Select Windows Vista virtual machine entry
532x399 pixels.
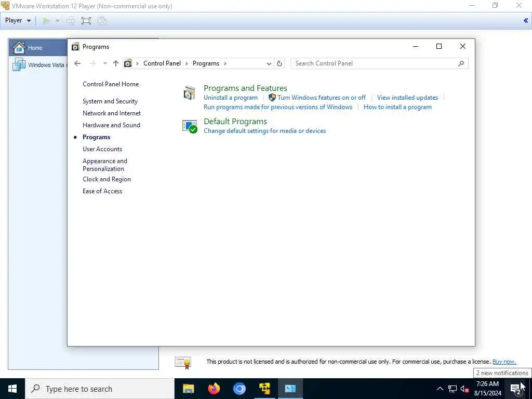tap(39, 65)
